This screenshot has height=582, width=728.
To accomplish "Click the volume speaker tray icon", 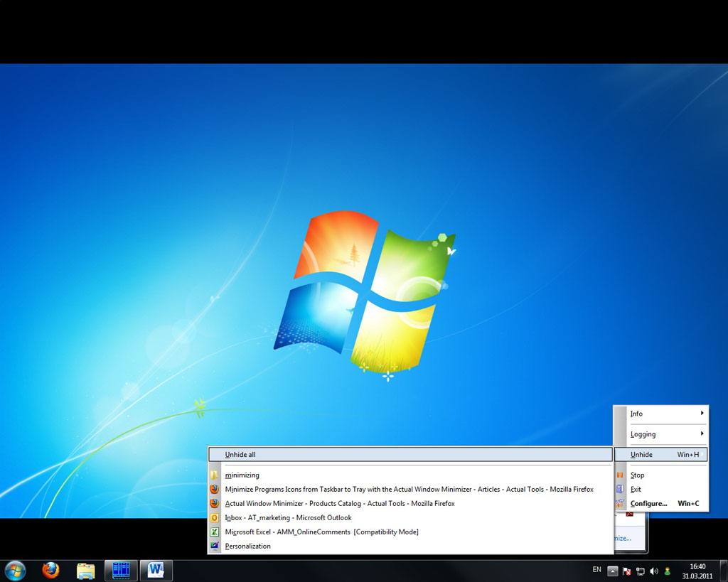I will (653, 571).
